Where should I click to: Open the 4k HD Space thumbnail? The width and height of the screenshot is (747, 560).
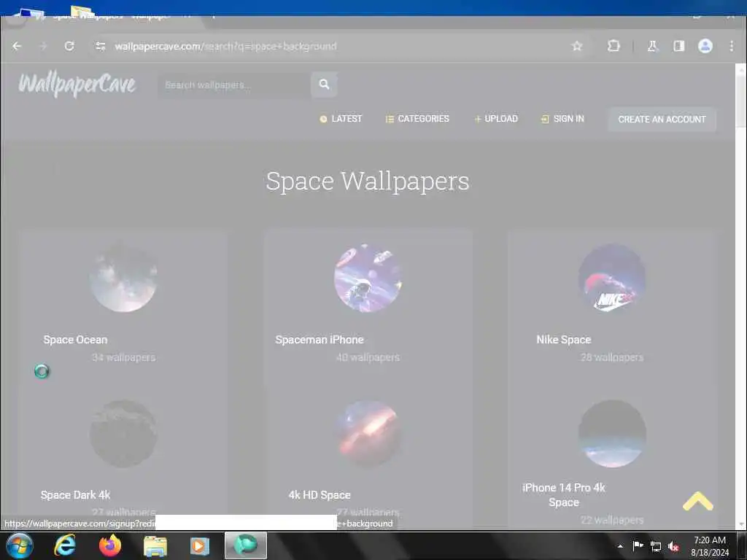click(368, 434)
